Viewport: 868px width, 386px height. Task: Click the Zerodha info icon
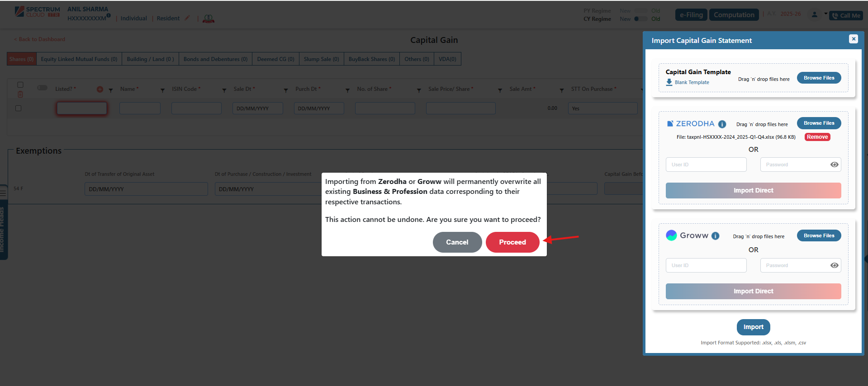click(x=722, y=124)
